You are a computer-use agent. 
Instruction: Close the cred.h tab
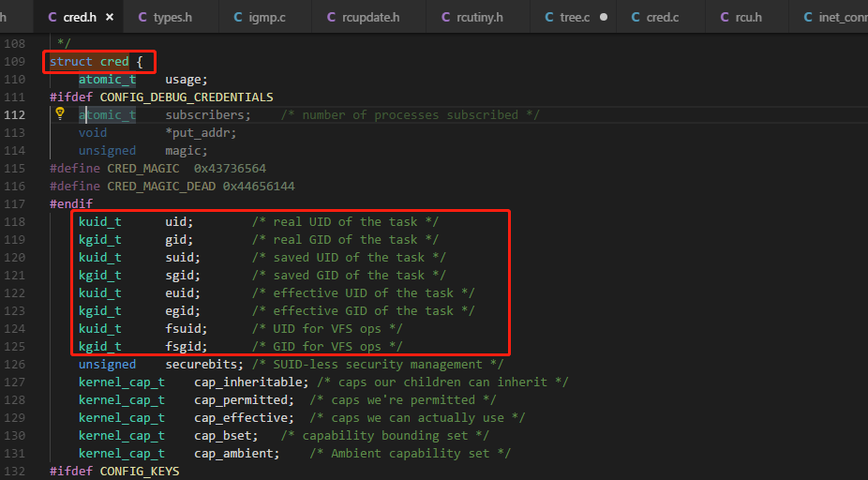click(x=110, y=17)
